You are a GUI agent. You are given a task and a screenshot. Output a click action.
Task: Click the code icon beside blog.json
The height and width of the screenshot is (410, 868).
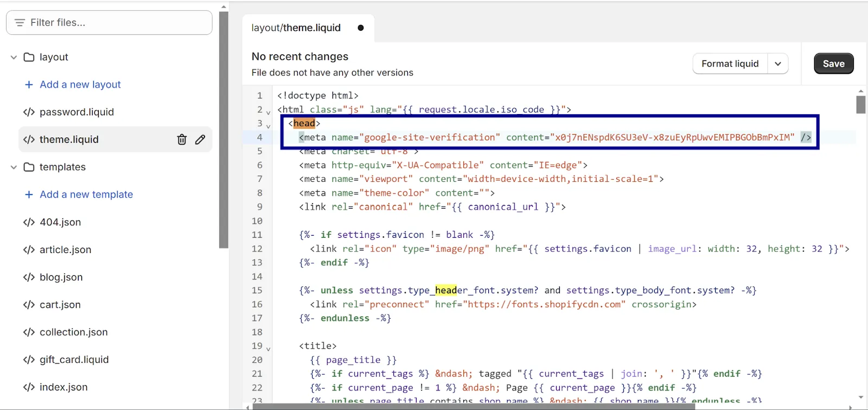click(x=29, y=277)
